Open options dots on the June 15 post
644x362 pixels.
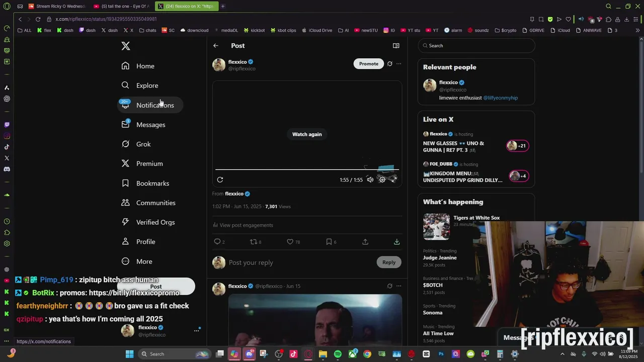click(399, 286)
